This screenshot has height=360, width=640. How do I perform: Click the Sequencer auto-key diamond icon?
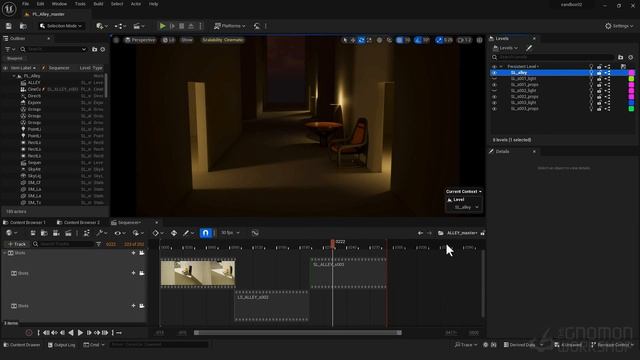click(174, 233)
